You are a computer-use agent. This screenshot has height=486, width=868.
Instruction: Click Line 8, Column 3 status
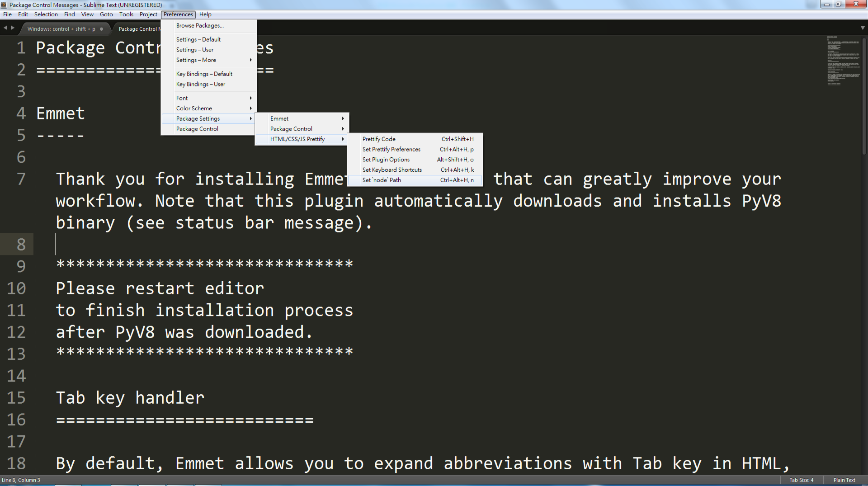21,480
